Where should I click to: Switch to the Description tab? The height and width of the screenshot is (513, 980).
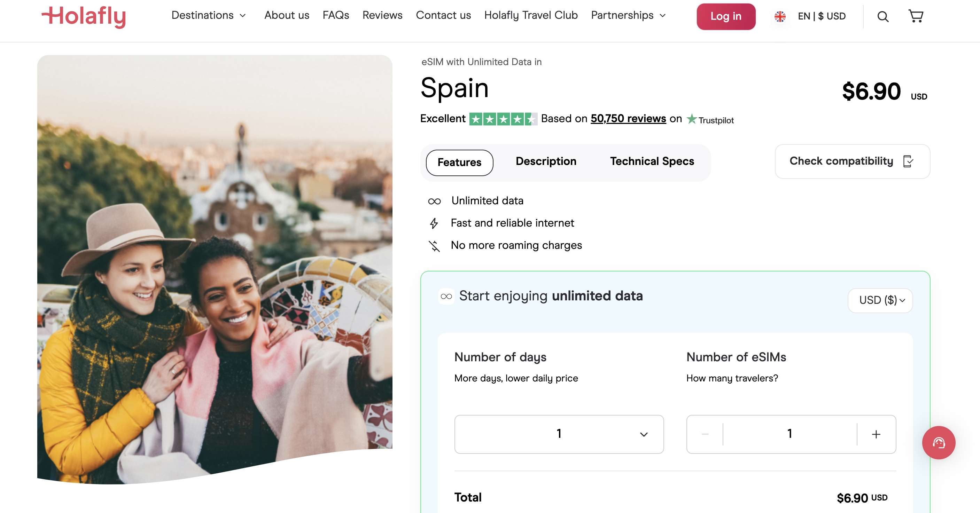pyautogui.click(x=545, y=161)
